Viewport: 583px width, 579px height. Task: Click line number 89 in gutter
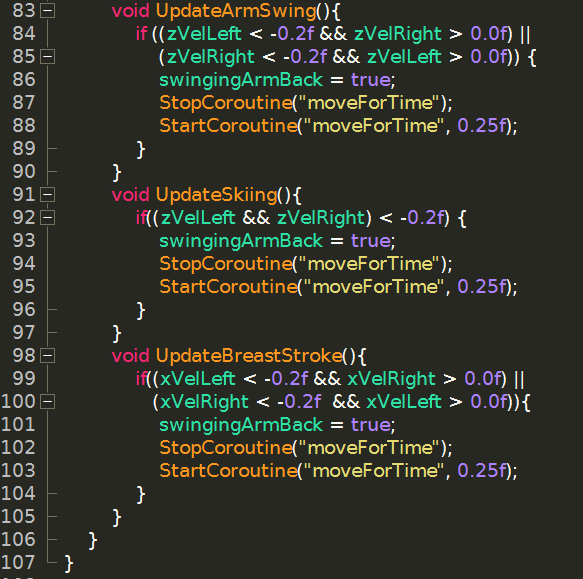pos(24,149)
